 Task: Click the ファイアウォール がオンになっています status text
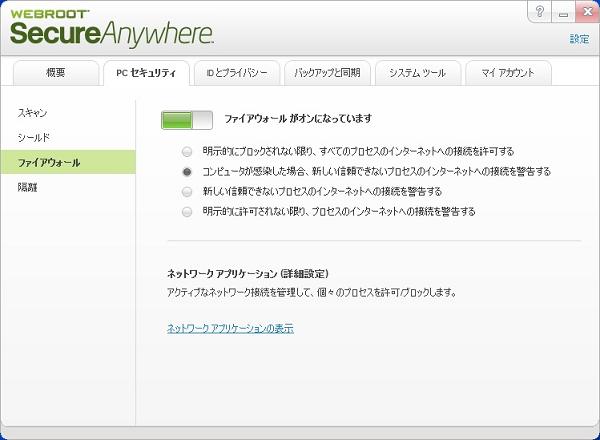(x=298, y=119)
